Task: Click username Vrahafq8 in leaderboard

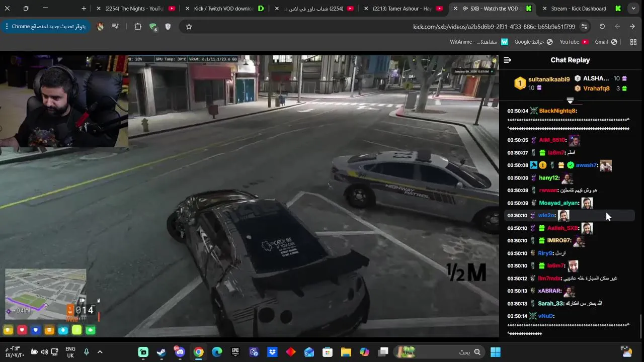Action: pos(596,88)
